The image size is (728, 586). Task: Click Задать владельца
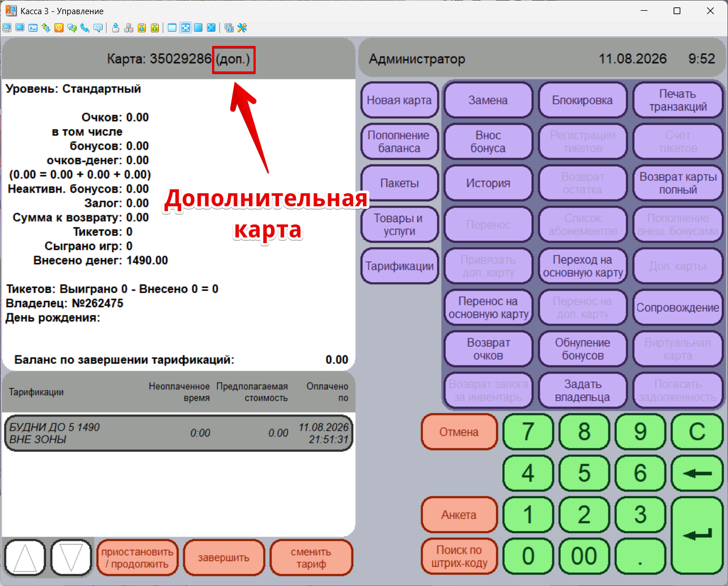(583, 390)
